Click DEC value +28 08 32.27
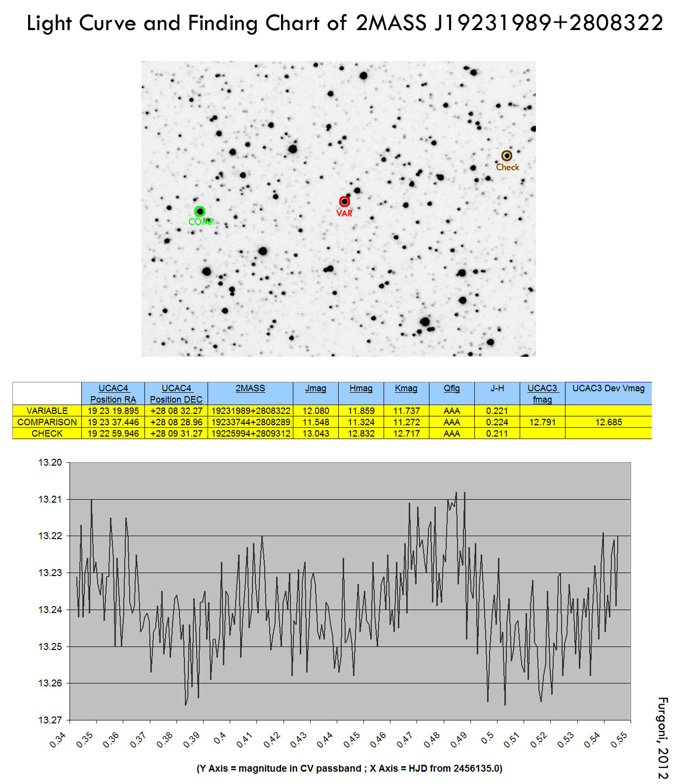This screenshot has height=784, width=673. [177, 411]
